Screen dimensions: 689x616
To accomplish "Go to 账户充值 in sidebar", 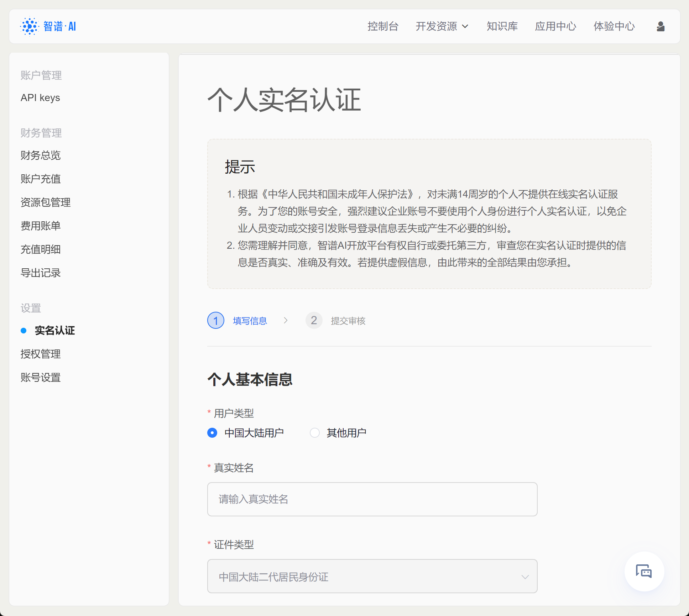I will [x=41, y=179].
